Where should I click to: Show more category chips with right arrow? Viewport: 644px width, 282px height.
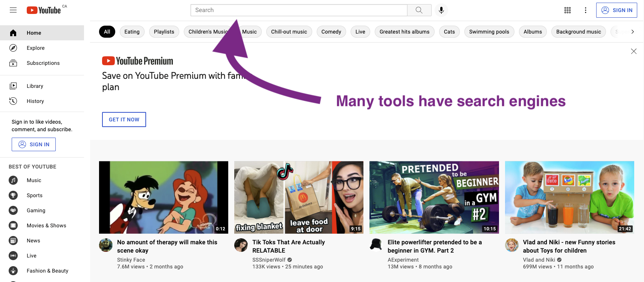[x=633, y=32]
